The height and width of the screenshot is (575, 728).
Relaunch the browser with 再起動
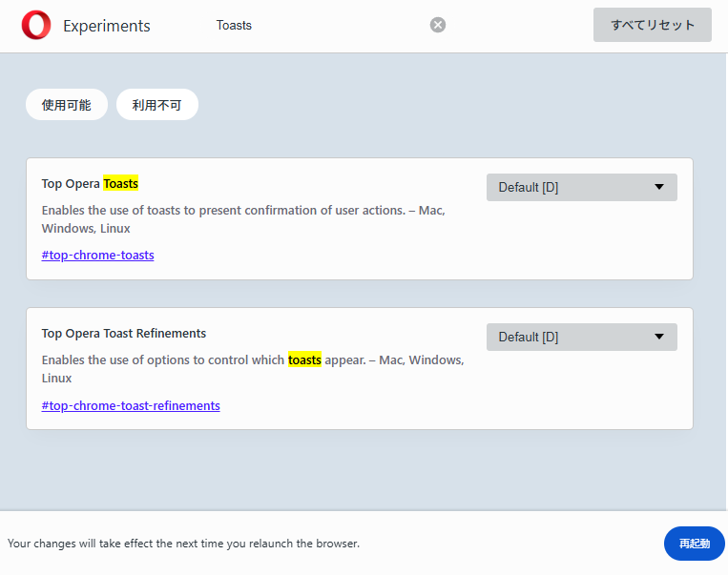694,544
